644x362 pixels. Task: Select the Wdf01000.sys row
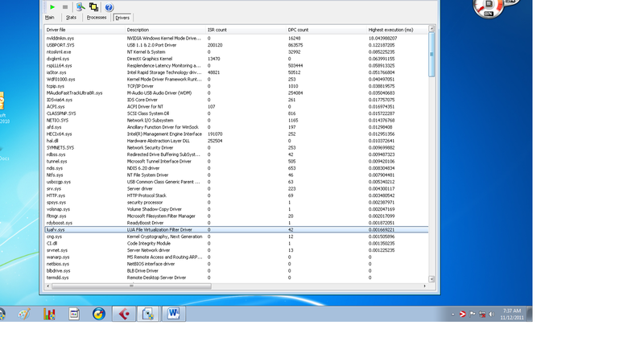click(236, 79)
